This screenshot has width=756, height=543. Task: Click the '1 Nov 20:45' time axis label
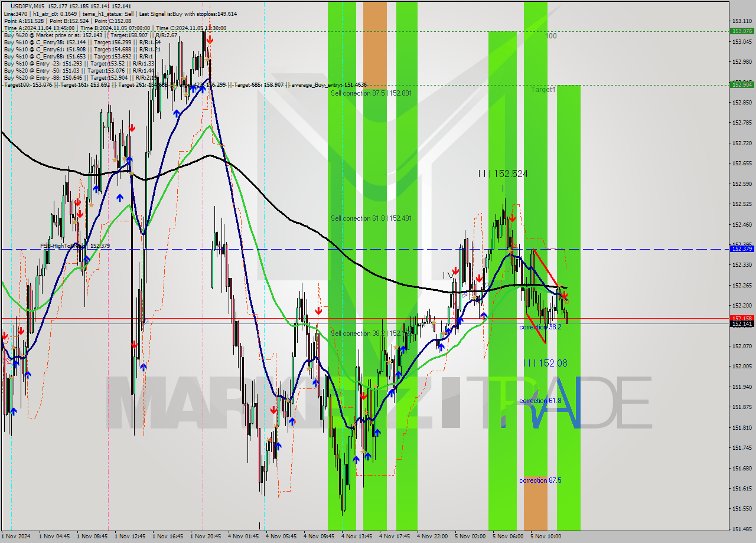[x=206, y=537]
